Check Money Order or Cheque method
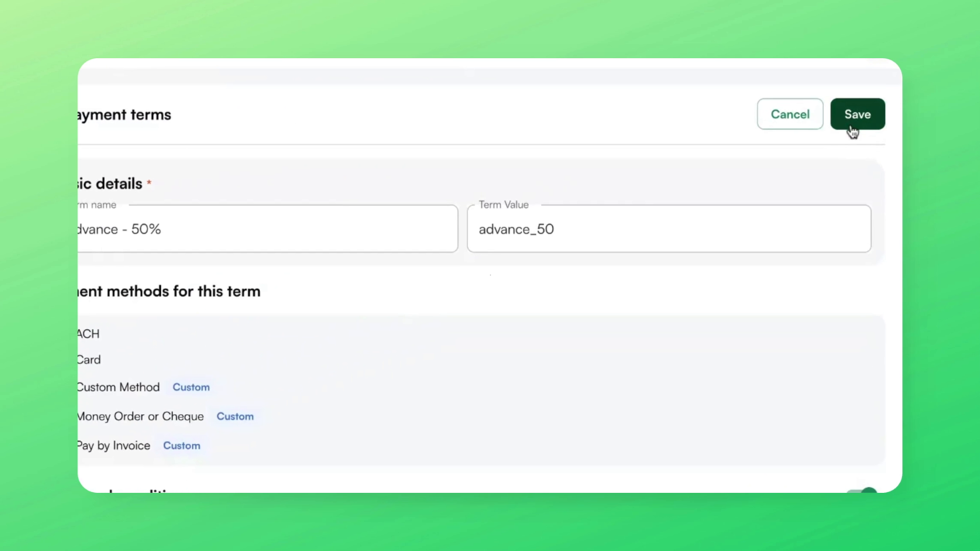 click(x=140, y=416)
